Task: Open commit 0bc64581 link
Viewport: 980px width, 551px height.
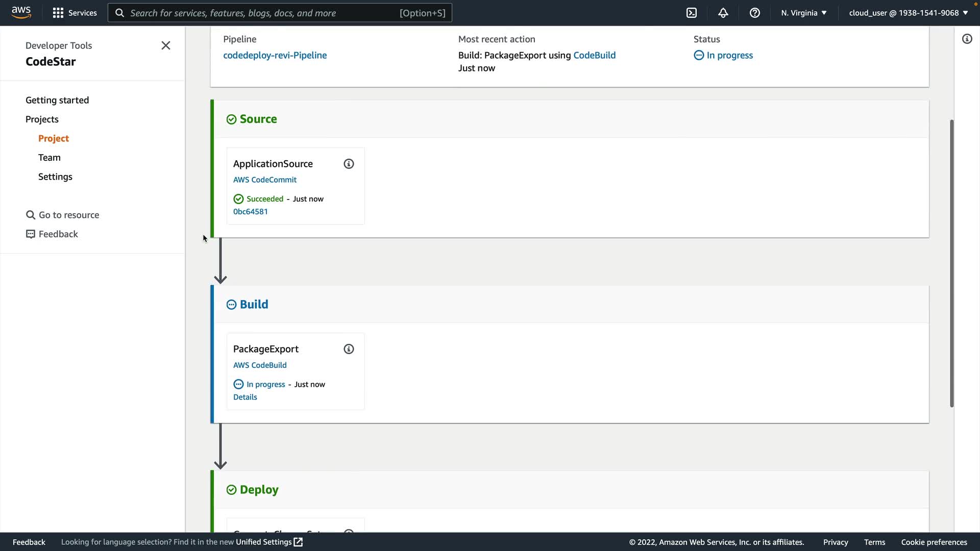Action: click(250, 212)
